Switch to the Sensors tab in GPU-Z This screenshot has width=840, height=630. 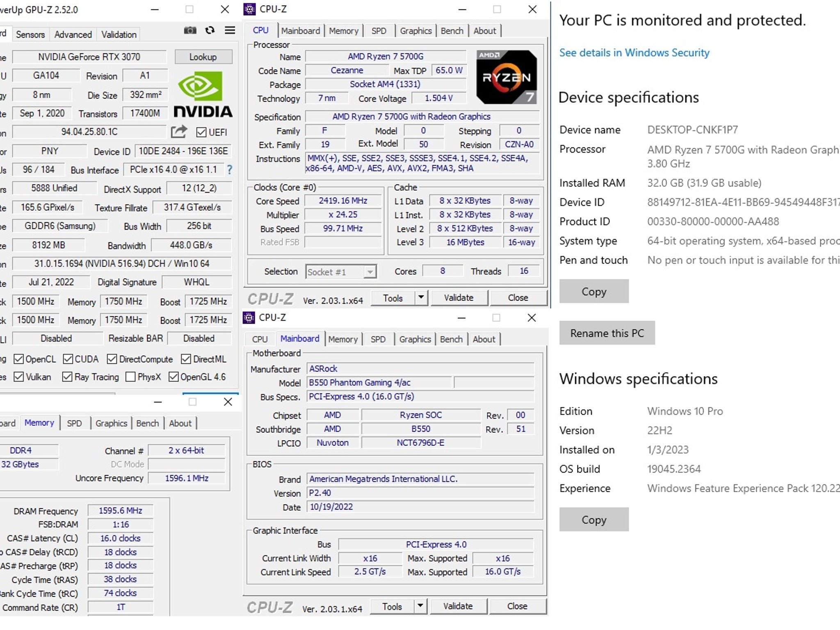pyautogui.click(x=30, y=34)
